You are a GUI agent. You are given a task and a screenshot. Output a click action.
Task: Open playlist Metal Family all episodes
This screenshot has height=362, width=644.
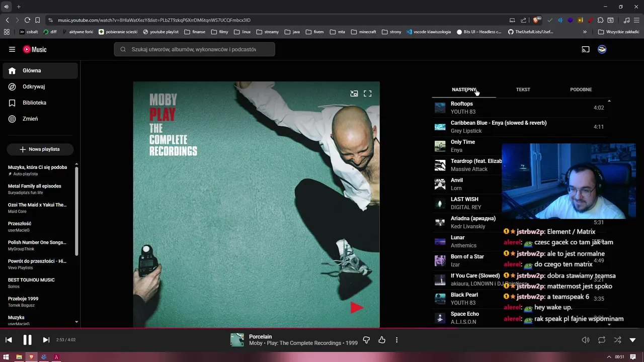pyautogui.click(x=38, y=189)
